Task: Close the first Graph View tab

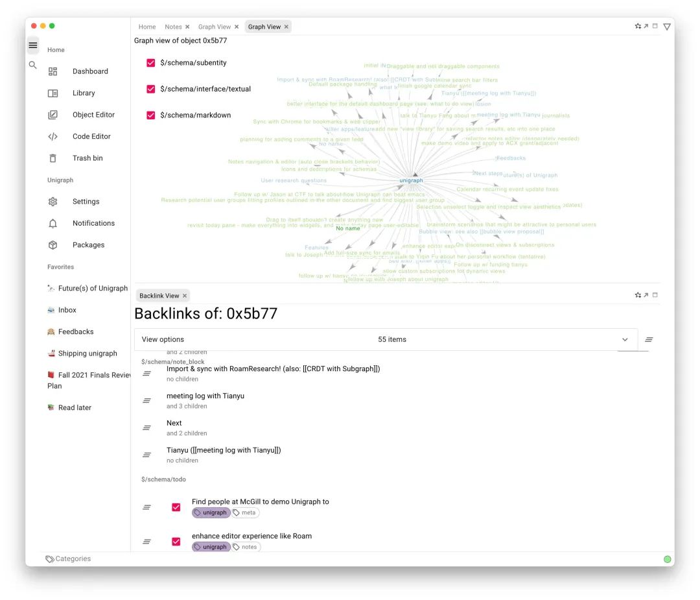Action: tap(237, 27)
